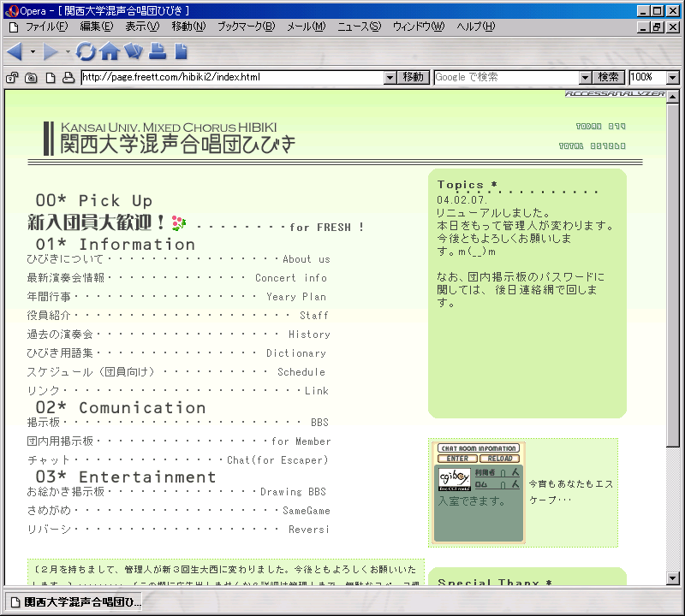Open the メール(M) menu
Viewport: 685px width, 616px height.
(x=307, y=27)
